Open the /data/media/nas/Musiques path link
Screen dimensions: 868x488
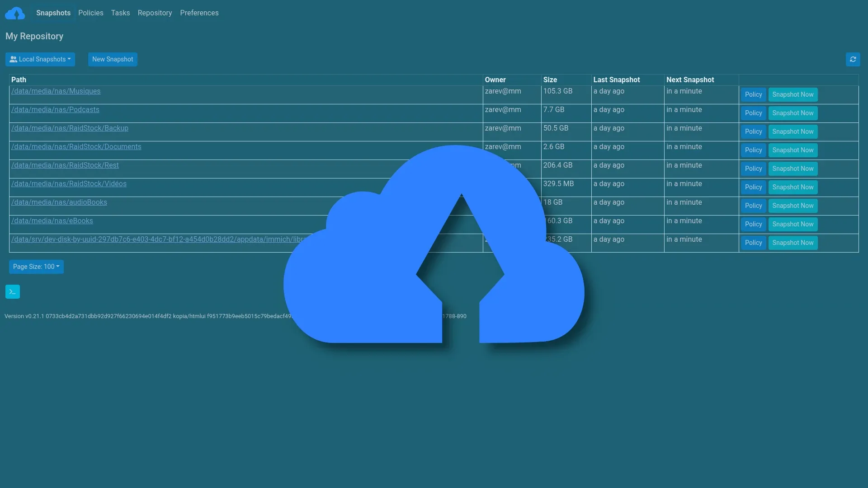coord(56,91)
